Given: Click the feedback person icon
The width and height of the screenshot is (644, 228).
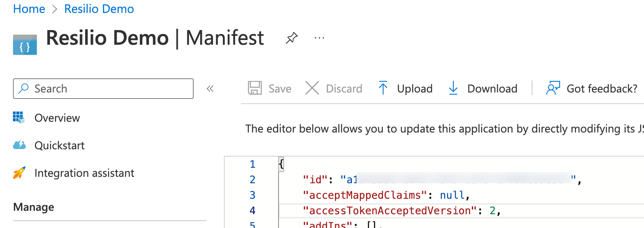Looking at the screenshot, I should pyautogui.click(x=553, y=89).
